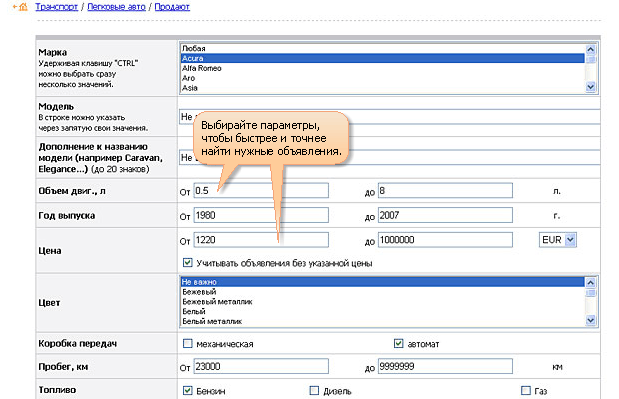Select Aro in the Марка list
The image size is (619, 399).
point(383,78)
